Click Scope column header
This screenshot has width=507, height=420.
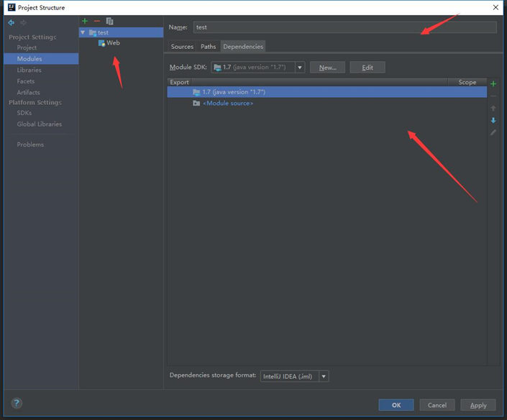pyautogui.click(x=467, y=82)
